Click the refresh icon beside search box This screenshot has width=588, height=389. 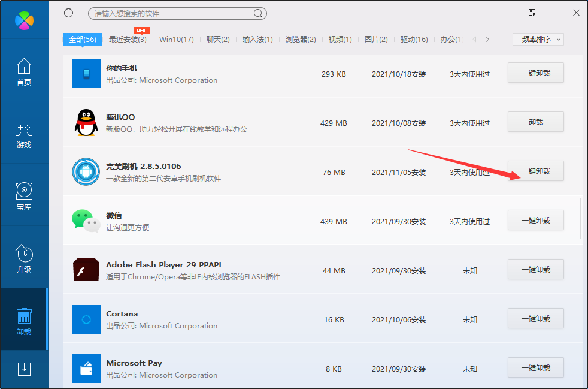(x=69, y=13)
